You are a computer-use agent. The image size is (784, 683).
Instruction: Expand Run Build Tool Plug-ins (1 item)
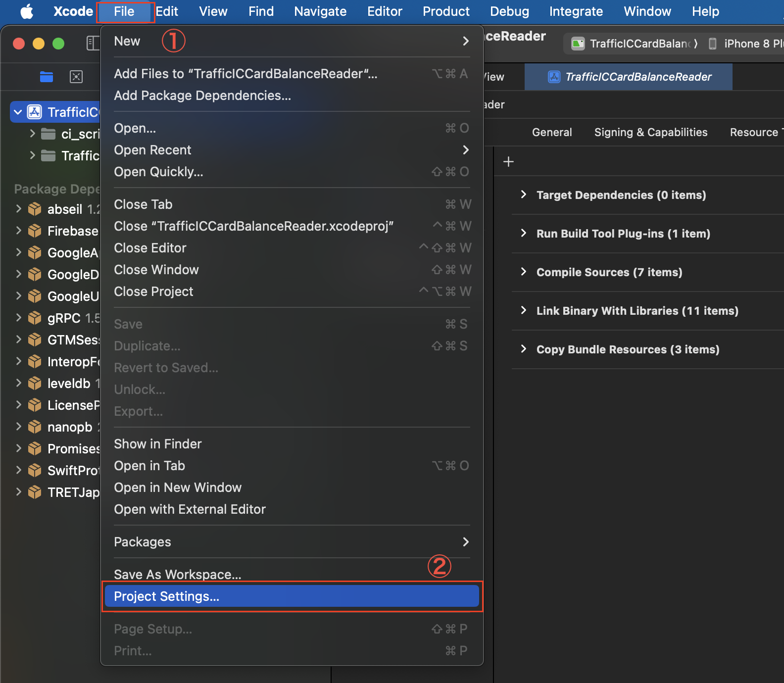point(524,233)
